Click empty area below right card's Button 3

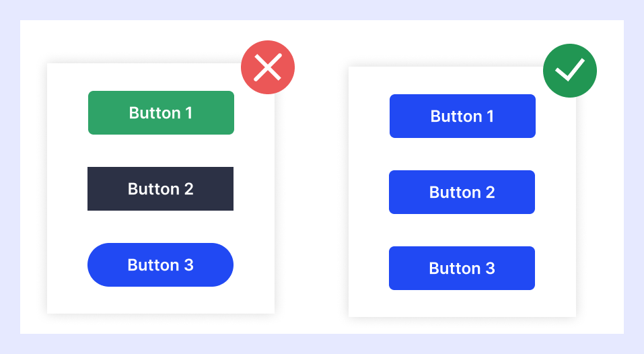[462, 304]
